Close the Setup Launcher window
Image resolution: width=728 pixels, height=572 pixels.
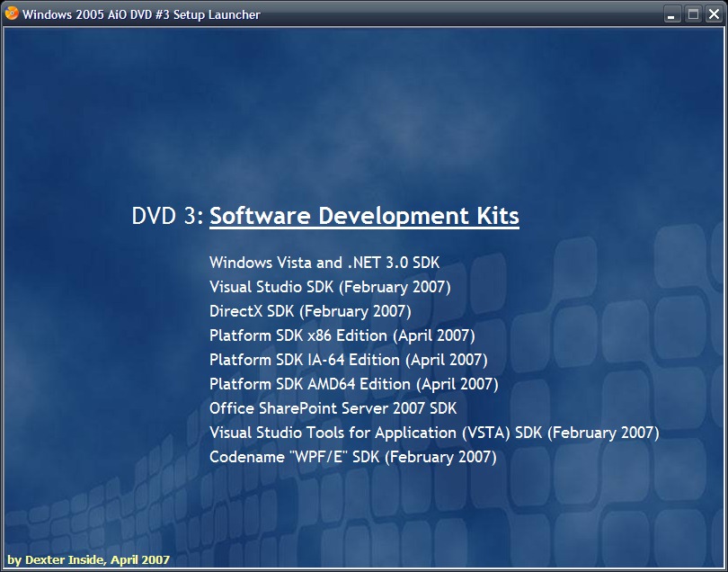(x=715, y=14)
